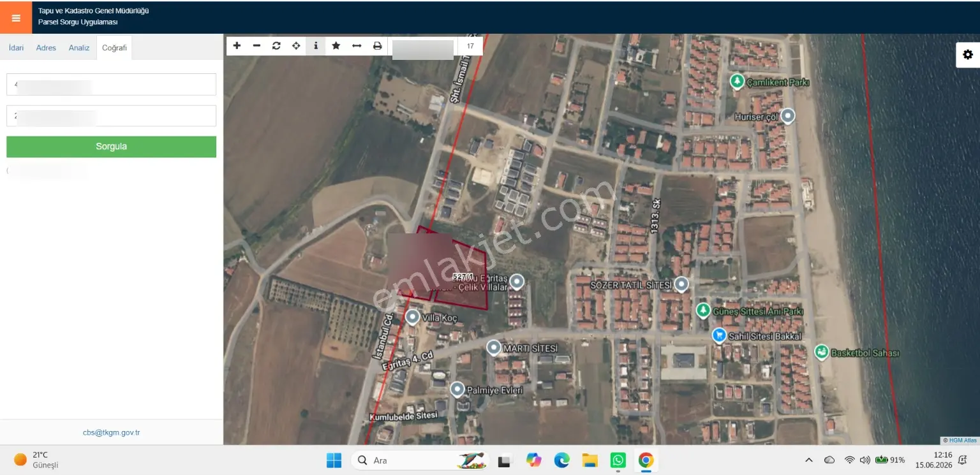Open File Explorer from taskbar
The width and height of the screenshot is (980, 475).
click(x=590, y=460)
